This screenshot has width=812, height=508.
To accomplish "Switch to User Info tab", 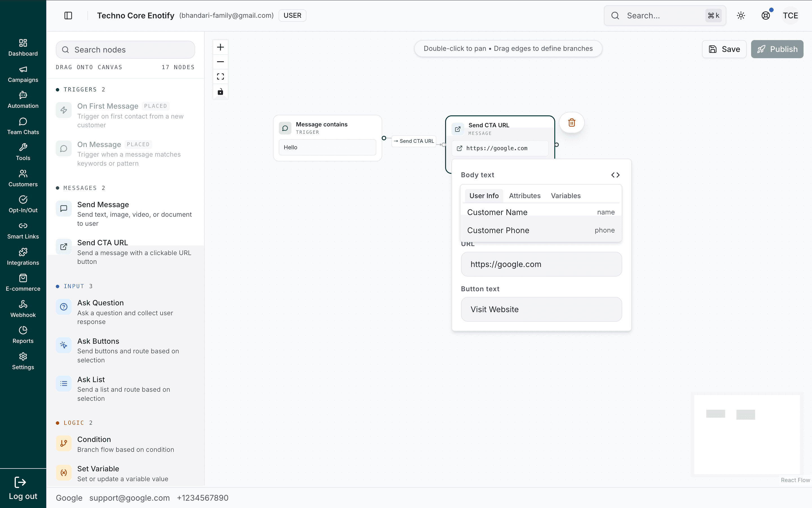I will [x=484, y=196].
